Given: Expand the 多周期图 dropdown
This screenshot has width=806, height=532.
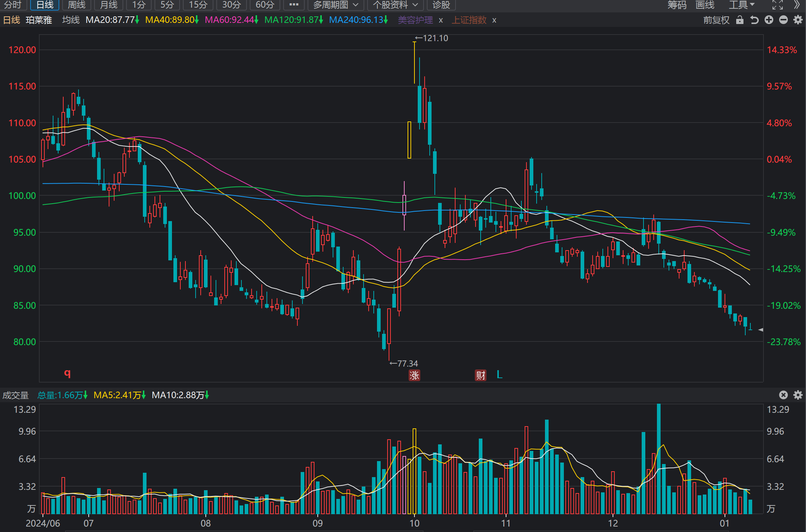Looking at the screenshot, I should (x=336, y=5).
